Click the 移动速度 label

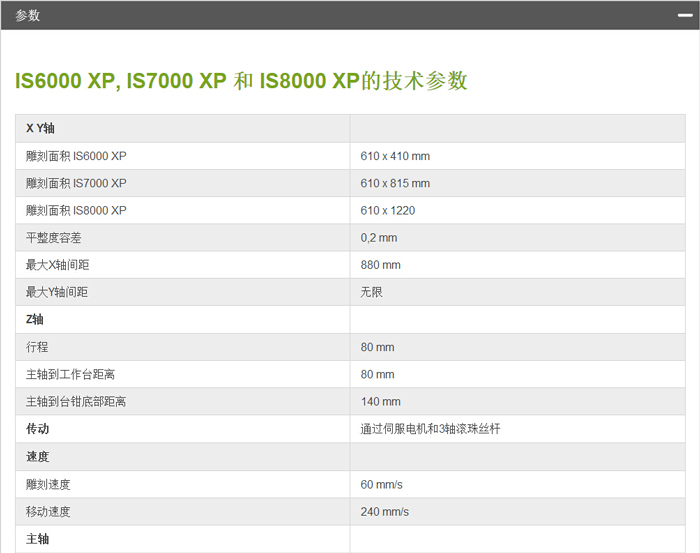pos(48,511)
